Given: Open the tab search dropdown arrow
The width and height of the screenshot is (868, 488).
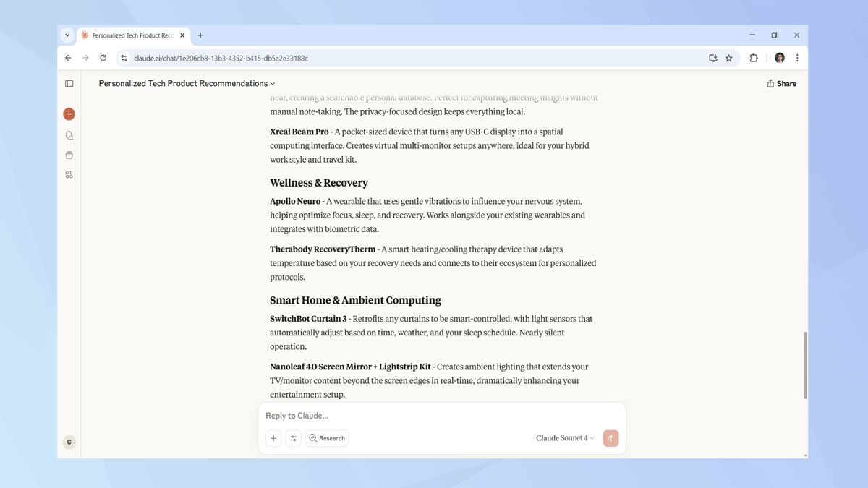Looking at the screenshot, I should tap(67, 35).
